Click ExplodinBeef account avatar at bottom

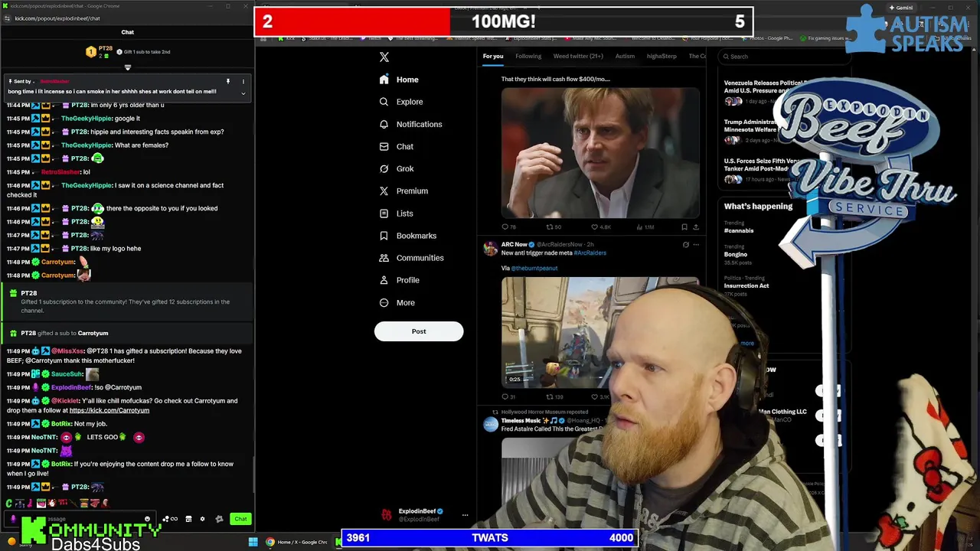[387, 515]
